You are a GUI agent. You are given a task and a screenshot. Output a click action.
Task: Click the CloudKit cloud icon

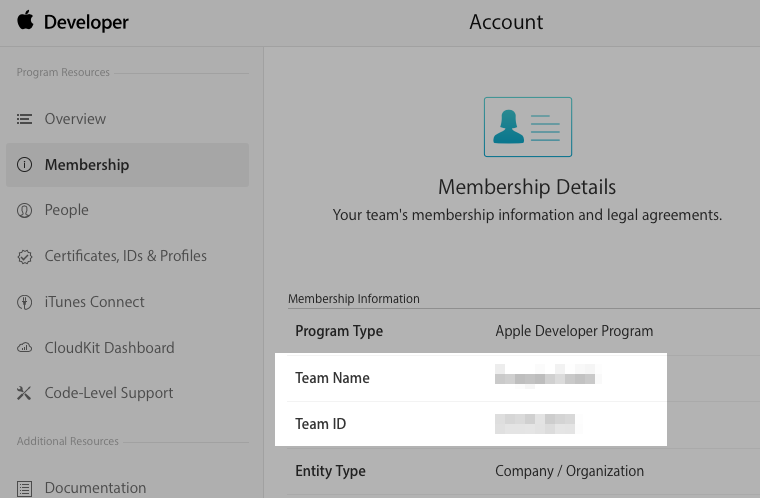coord(24,348)
